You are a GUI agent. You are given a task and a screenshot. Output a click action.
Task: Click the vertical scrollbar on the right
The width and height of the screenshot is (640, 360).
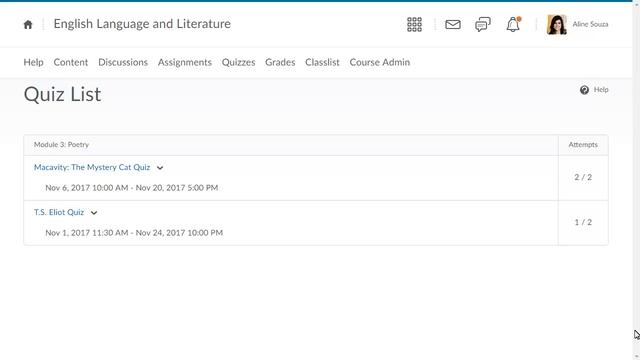(x=636, y=180)
